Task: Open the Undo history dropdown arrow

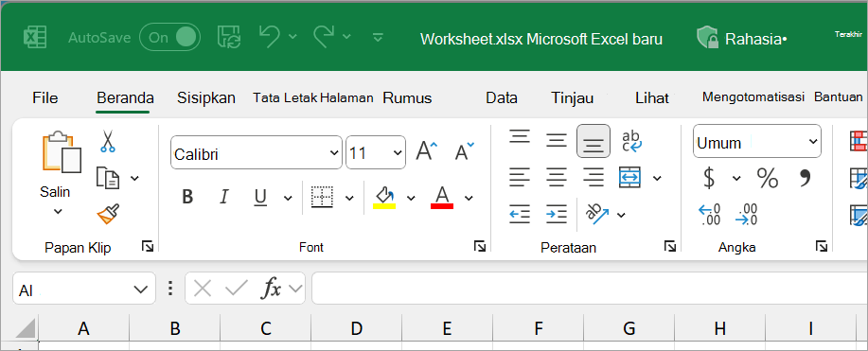Action: coord(292,37)
